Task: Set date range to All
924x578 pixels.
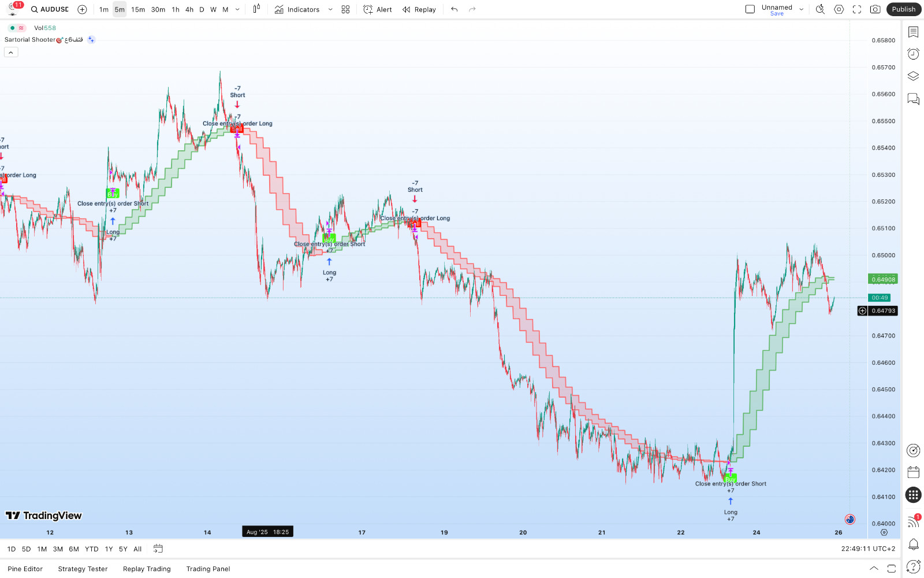Action: click(137, 549)
